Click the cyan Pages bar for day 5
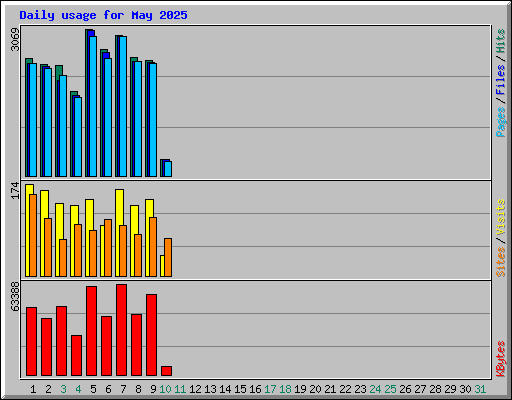This screenshot has height=400, width=512. (93, 106)
